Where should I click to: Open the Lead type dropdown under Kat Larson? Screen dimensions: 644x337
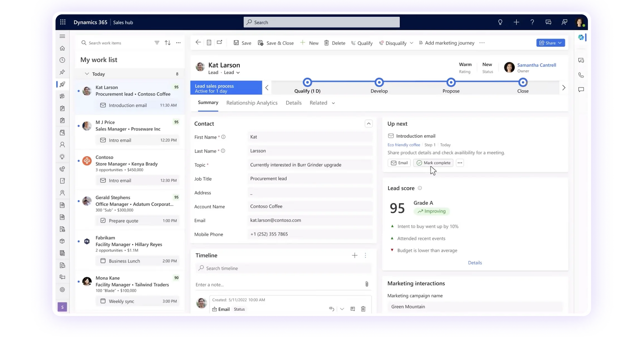238,72
